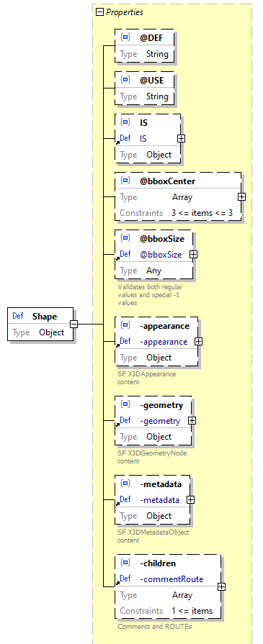Screen dimensions: 263x644
Task: Click the Array type of @bboxCenter
Action: click(182, 197)
